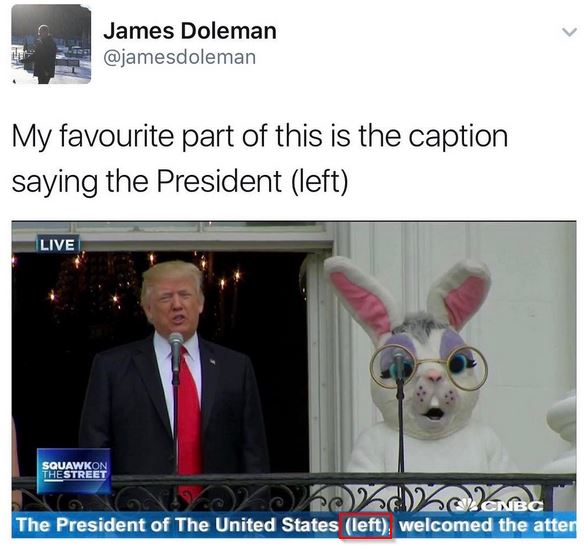Click the LIVE badge on the video
This screenshot has height=546, width=584.
[x=57, y=245]
